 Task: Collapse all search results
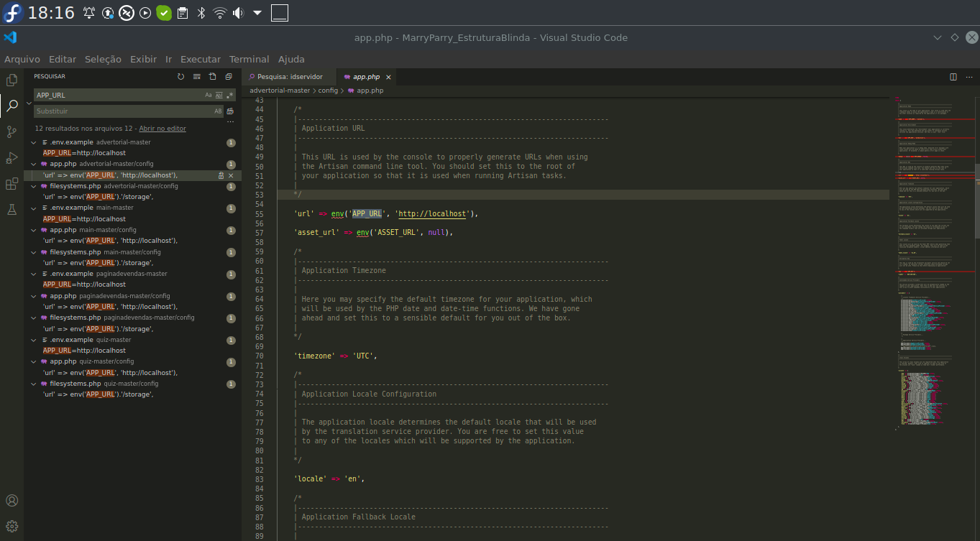pos(229,77)
